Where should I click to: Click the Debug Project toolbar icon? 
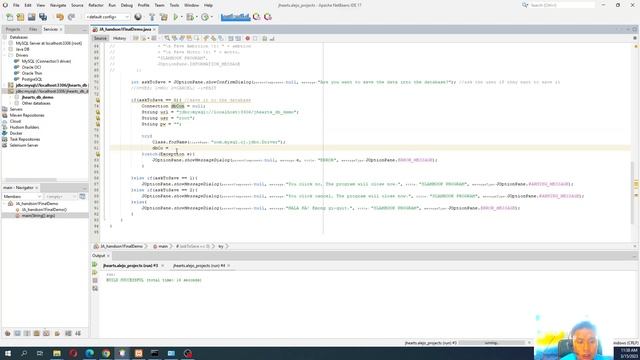click(189, 17)
